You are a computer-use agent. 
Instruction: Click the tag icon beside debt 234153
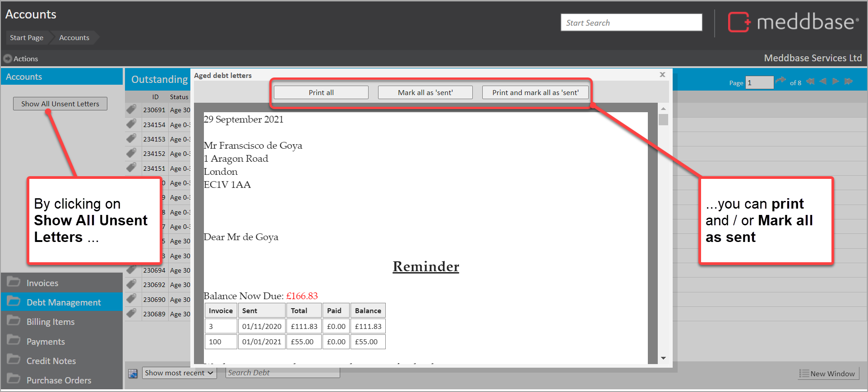click(x=131, y=139)
